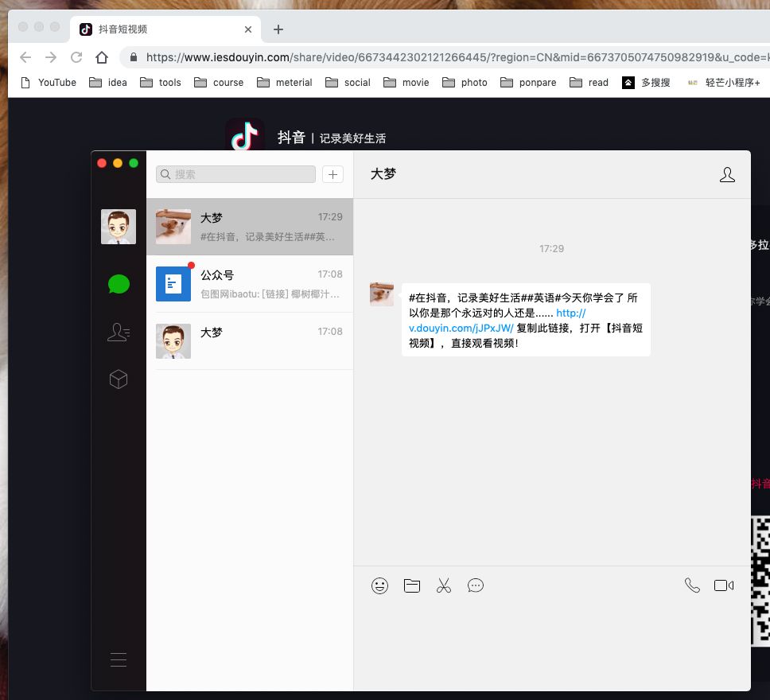Open the v.douyin.com link in message
Viewport: 770px width, 700px height.
click(461, 328)
